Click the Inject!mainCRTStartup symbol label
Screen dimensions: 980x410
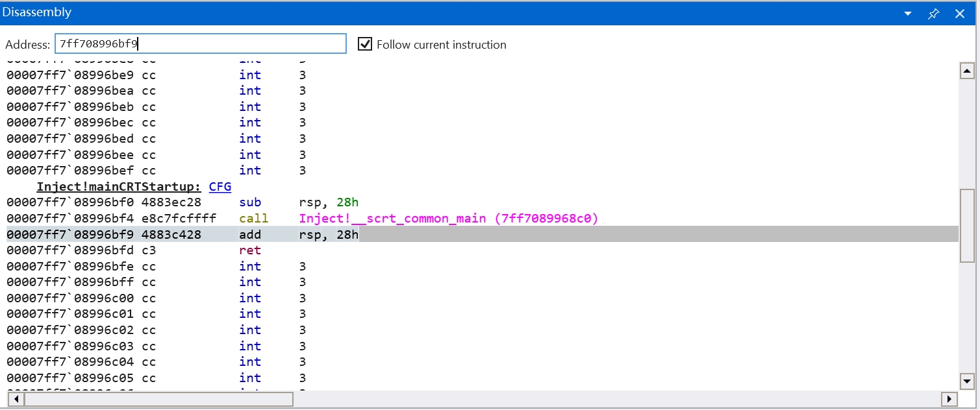119,187
